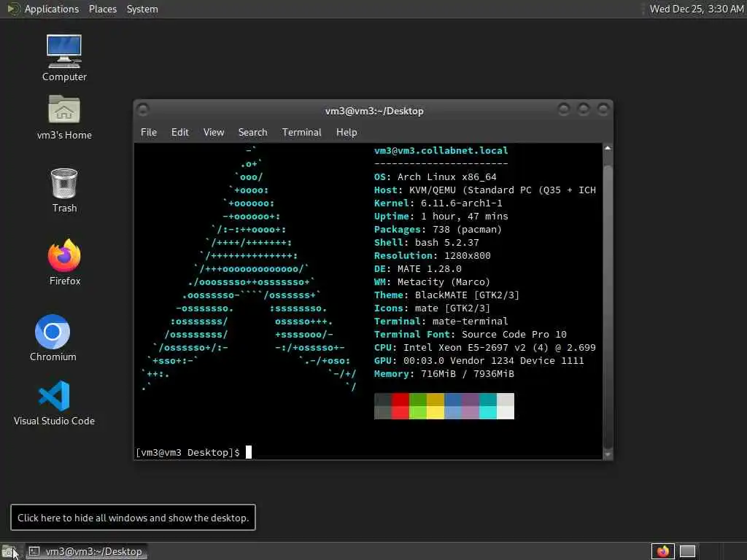Click the 'Packages: 738 (pacman)' line
The image size is (747, 560).
[438, 230]
